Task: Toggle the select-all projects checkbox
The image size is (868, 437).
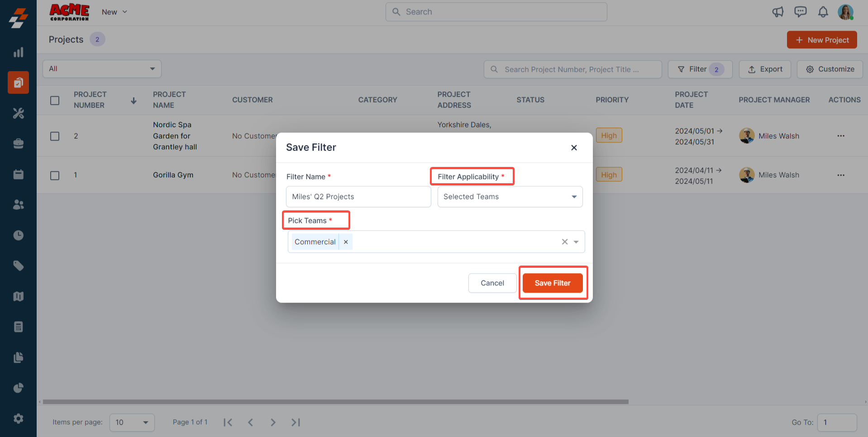Action: click(x=55, y=100)
